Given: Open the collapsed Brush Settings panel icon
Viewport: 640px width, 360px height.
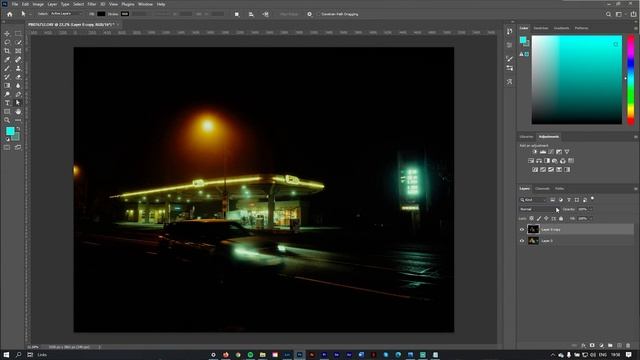Looking at the screenshot, I should tap(509, 59).
